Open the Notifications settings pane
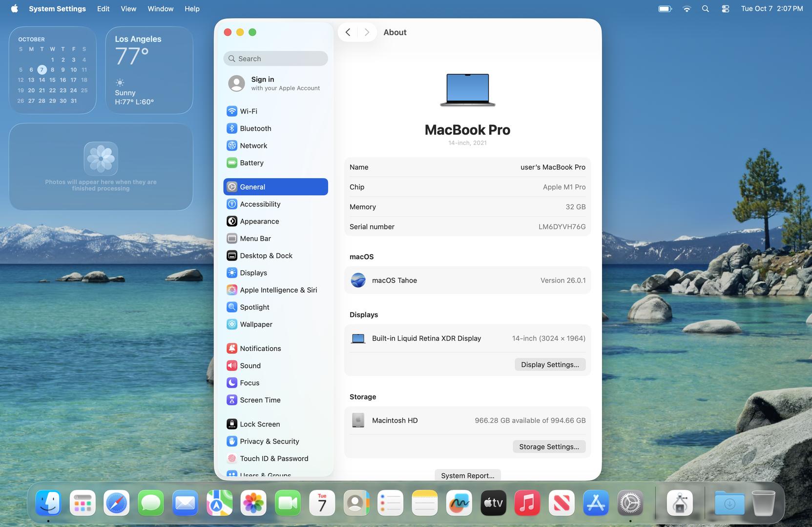Viewport: 812px width, 527px height. [x=260, y=348]
